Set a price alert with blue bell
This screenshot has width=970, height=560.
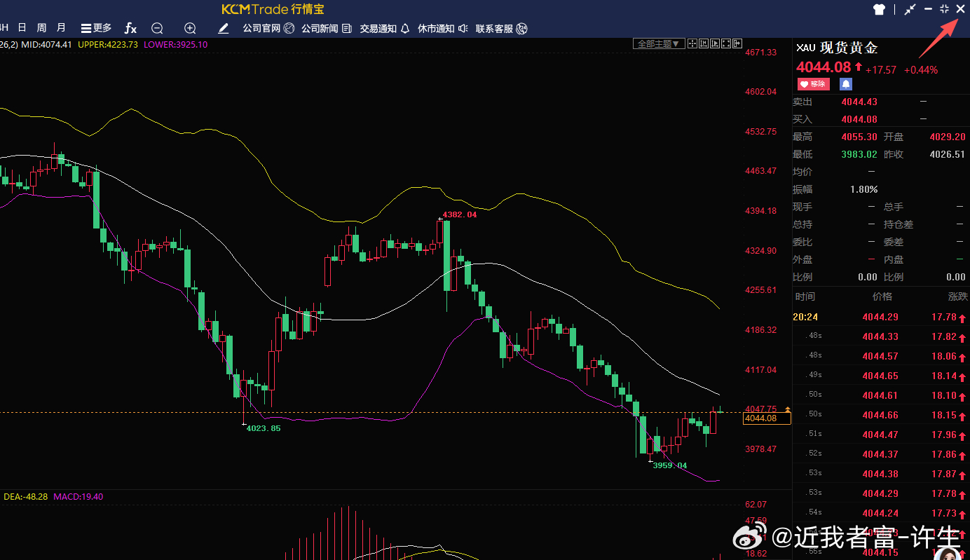pyautogui.click(x=846, y=84)
